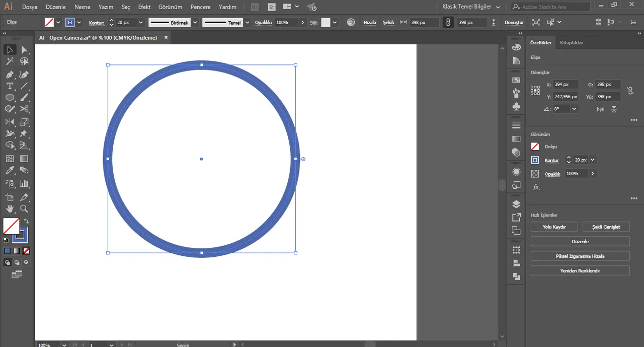Select the Zoom tool

(24, 209)
